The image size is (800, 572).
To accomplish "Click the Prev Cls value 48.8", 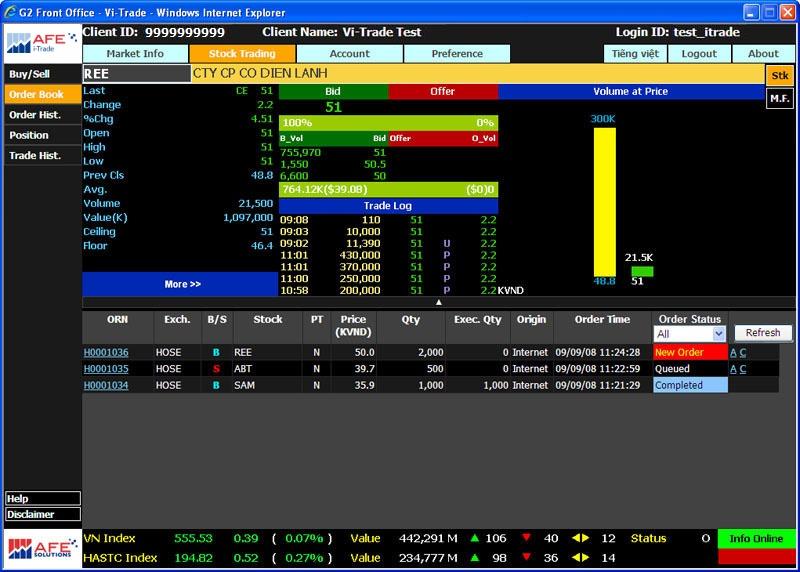I will (x=262, y=175).
